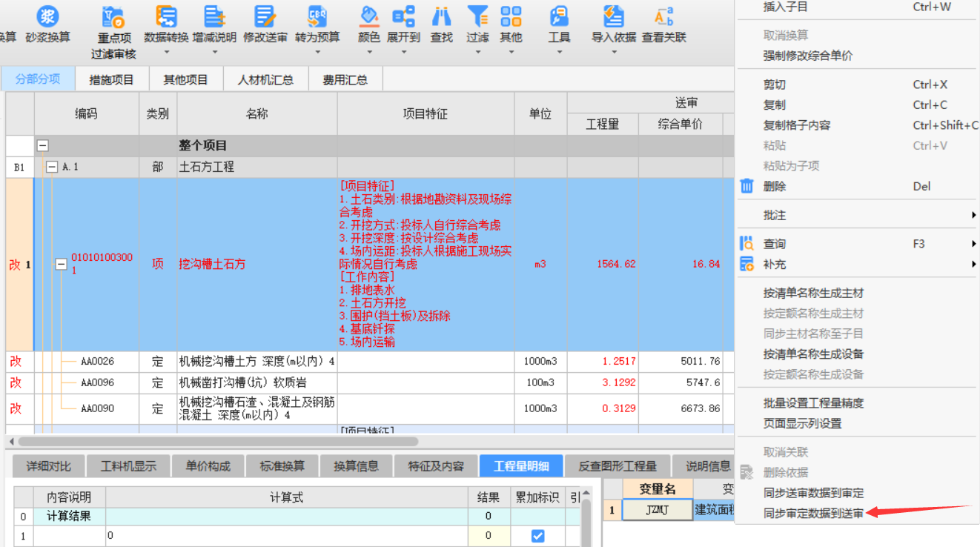Click the JZMJ variable name cell
The image size is (980, 547).
[658, 510]
